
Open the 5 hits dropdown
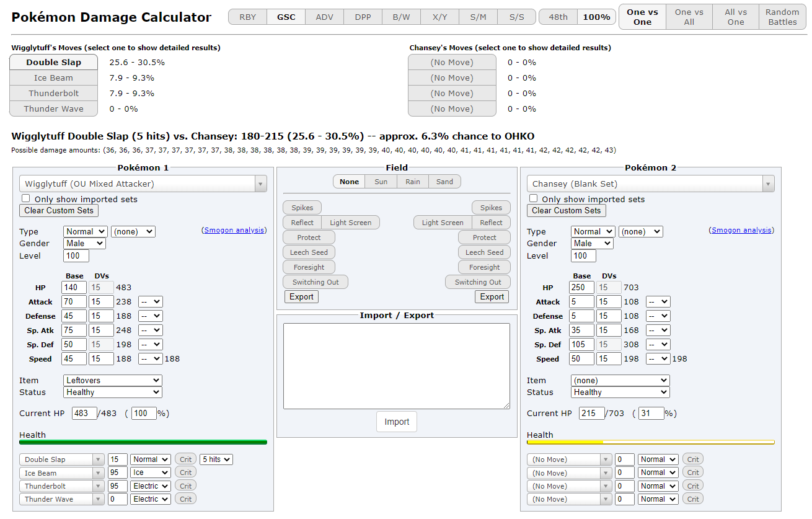pyautogui.click(x=216, y=459)
